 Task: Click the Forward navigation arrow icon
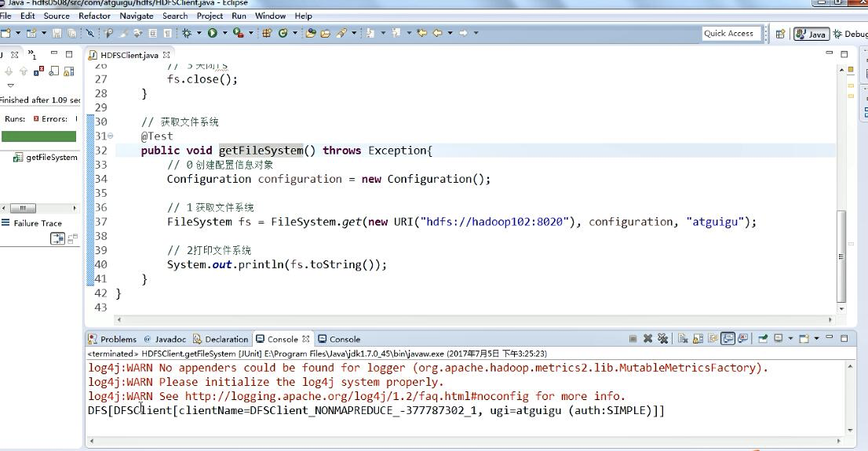coord(463,33)
